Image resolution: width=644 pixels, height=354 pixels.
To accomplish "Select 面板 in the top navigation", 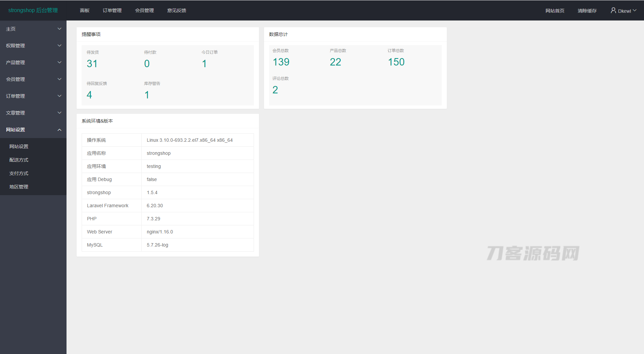I will tap(85, 10).
